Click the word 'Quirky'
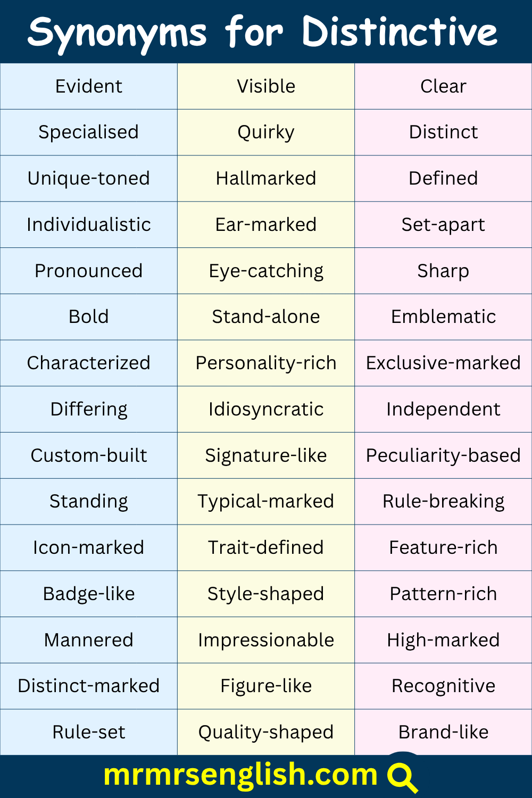532x798 pixels. tap(266, 132)
